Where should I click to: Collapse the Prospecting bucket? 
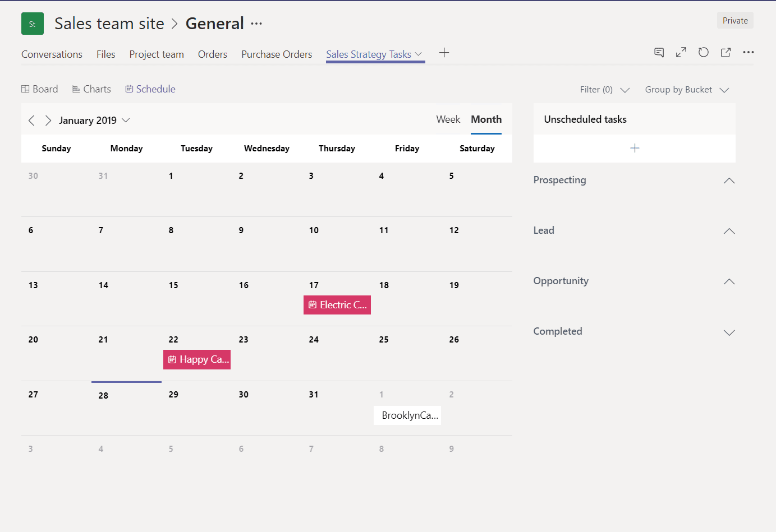pyautogui.click(x=729, y=181)
